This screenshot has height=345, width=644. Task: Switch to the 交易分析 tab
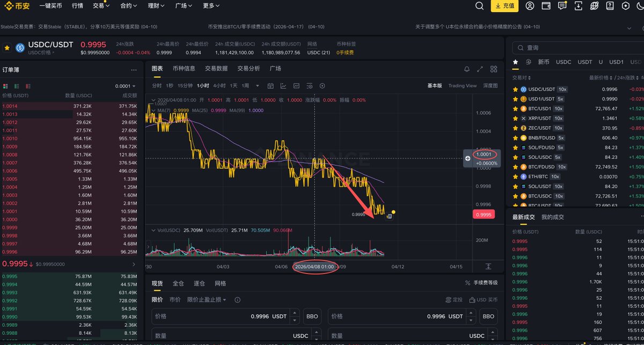(248, 69)
